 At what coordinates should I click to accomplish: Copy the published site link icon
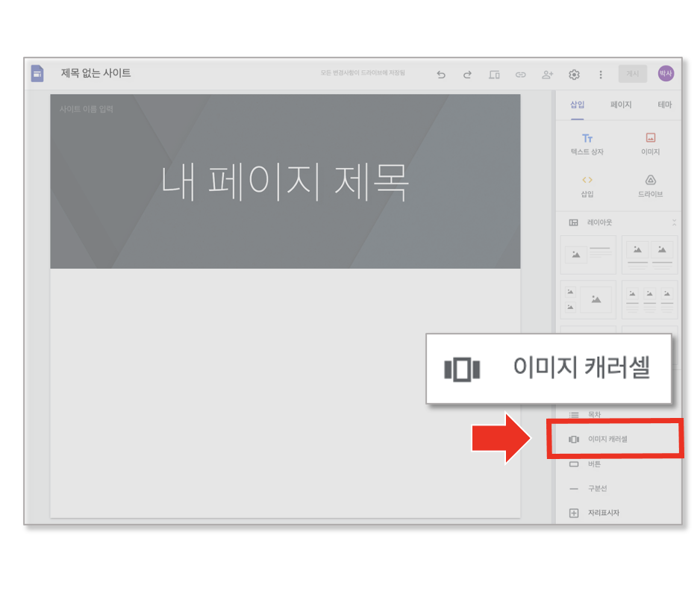(x=521, y=75)
